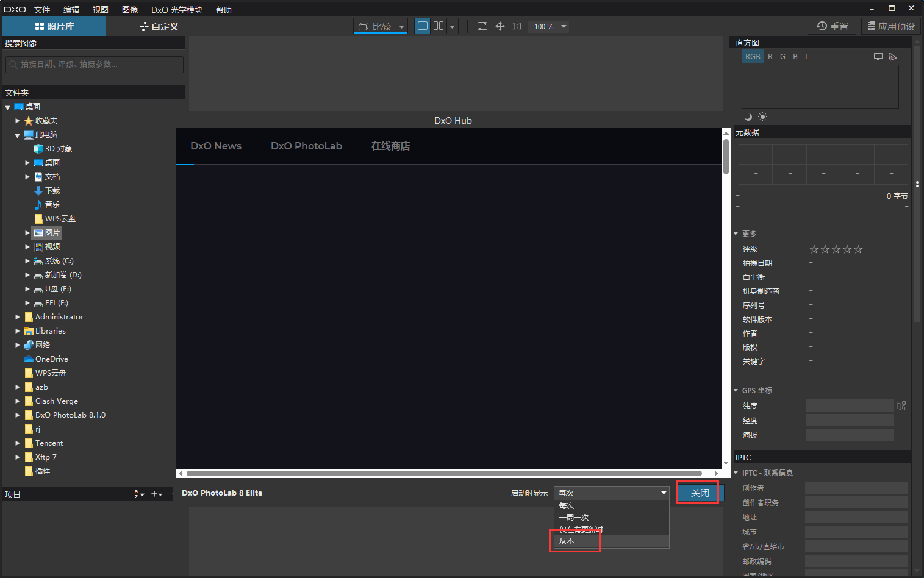Select the RGB histogram channel
Screen dimensions: 924x578
point(753,57)
